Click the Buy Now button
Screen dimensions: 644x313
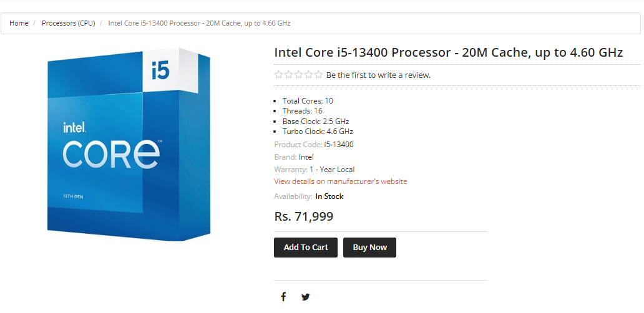[x=369, y=248]
